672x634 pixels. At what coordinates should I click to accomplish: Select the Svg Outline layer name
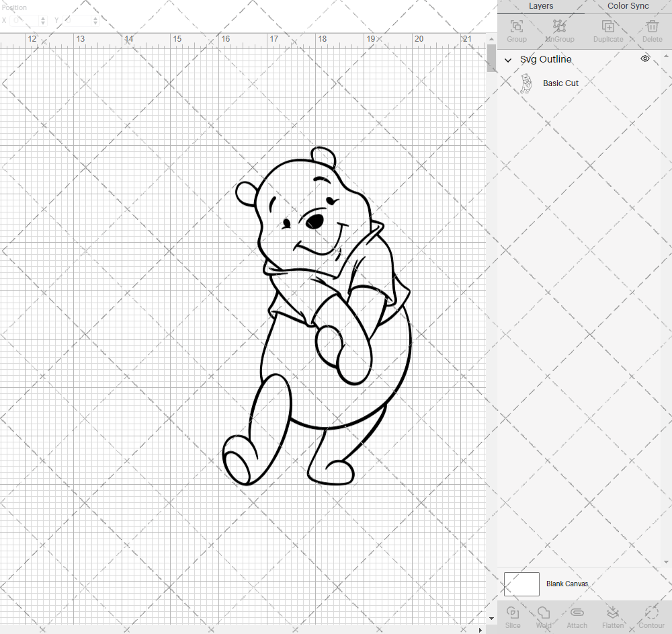pos(546,59)
